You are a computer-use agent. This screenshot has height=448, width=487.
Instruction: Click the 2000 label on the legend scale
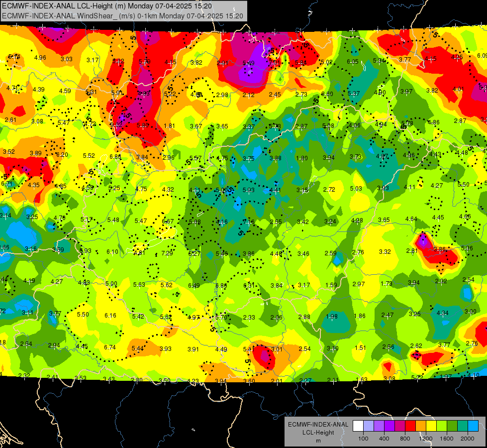[x=468, y=439]
